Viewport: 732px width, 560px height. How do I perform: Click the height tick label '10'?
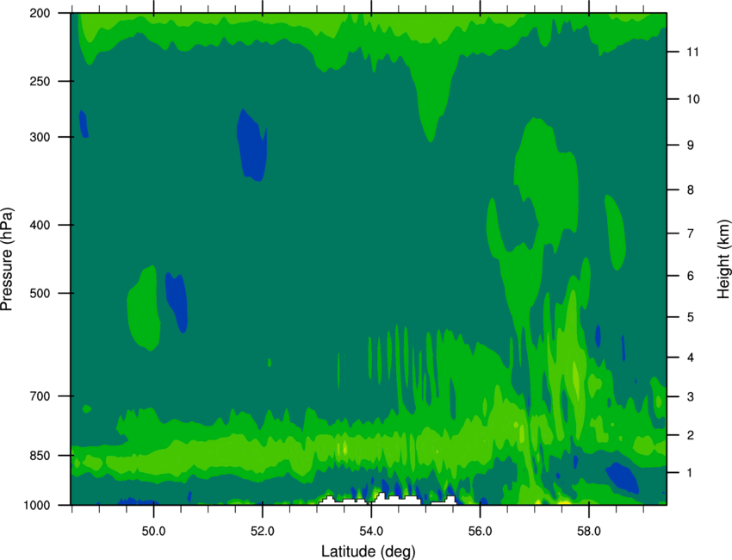(x=692, y=99)
